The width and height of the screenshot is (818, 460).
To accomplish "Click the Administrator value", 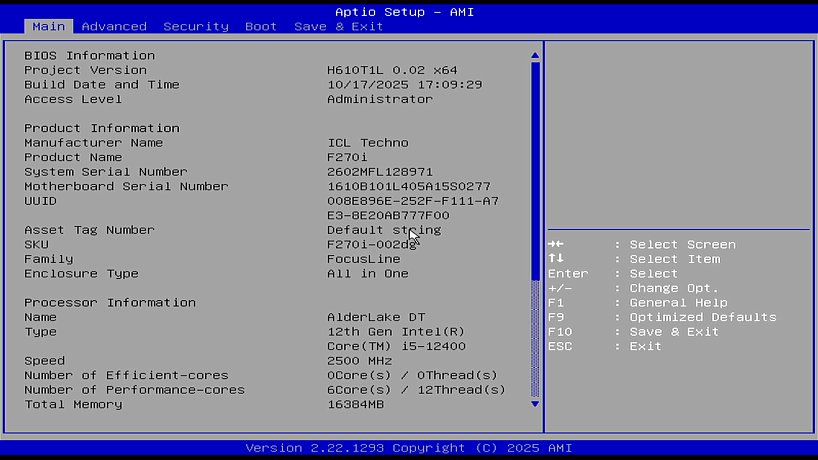I will (x=380, y=99).
